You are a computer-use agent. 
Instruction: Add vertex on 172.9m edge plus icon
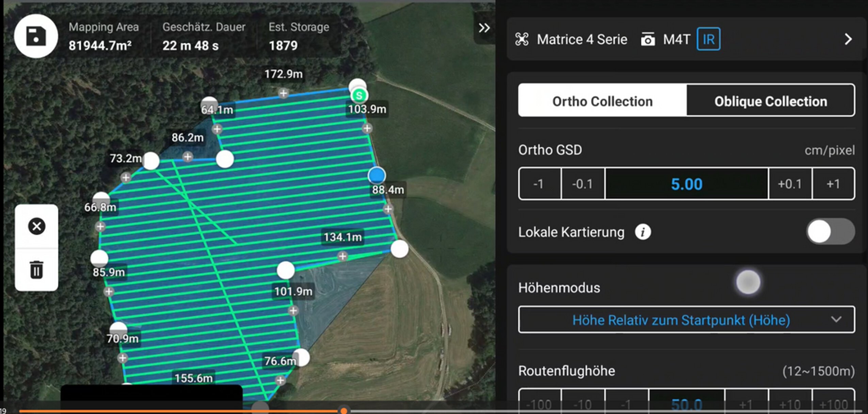pos(283,93)
